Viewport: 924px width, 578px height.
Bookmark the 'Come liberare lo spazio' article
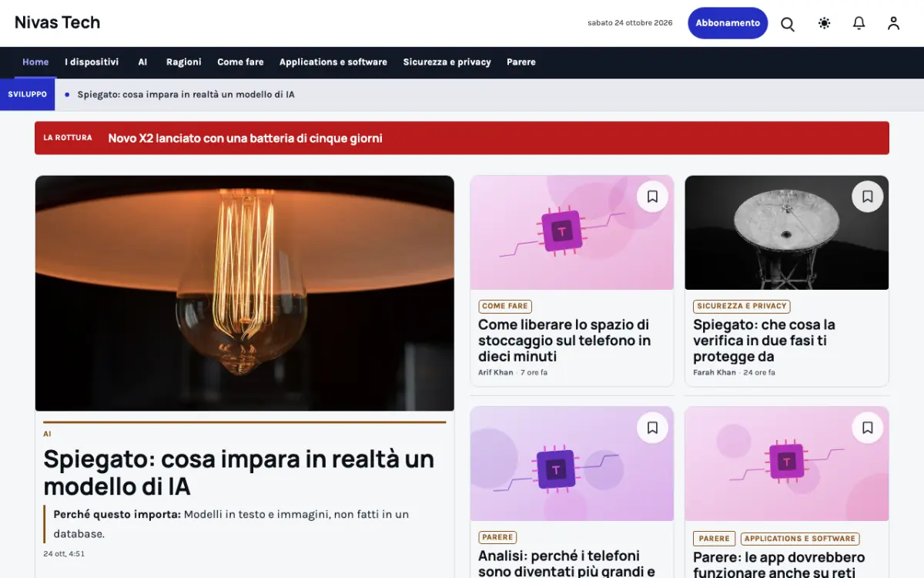[x=652, y=197]
